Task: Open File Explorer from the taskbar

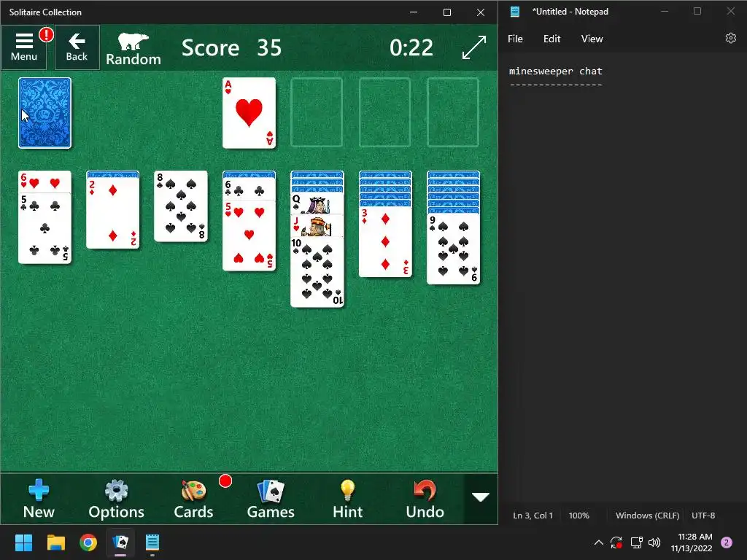Action: pyautogui.click(x=55, y=542)
